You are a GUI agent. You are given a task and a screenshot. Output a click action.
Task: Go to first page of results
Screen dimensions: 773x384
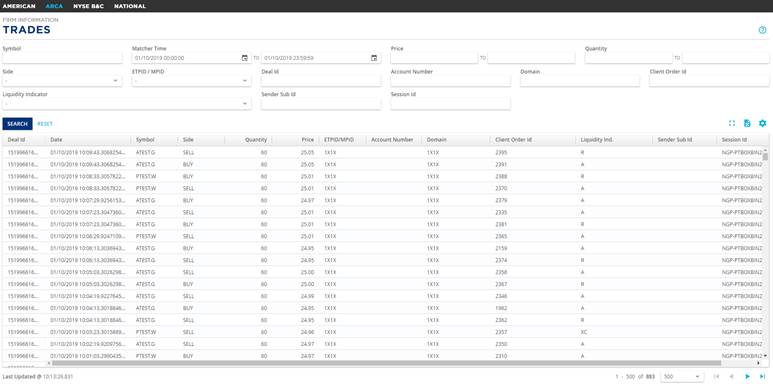[x=716, y=377]
